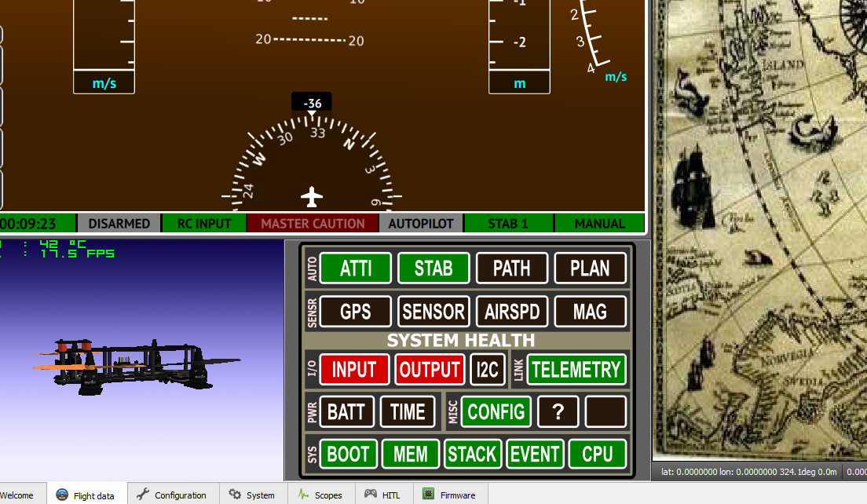
Task: Click the speed tape m/s label
Action: (x=104, y=83)
